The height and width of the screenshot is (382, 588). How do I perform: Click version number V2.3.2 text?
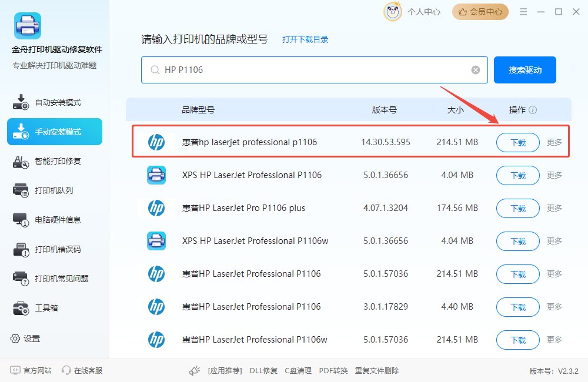pos(554,371)
